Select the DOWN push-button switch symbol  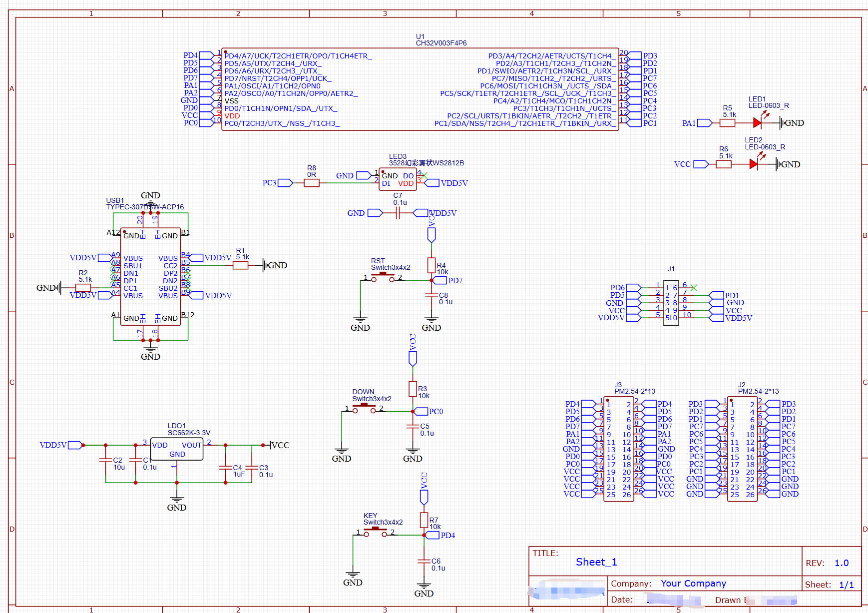click(364, 408)
